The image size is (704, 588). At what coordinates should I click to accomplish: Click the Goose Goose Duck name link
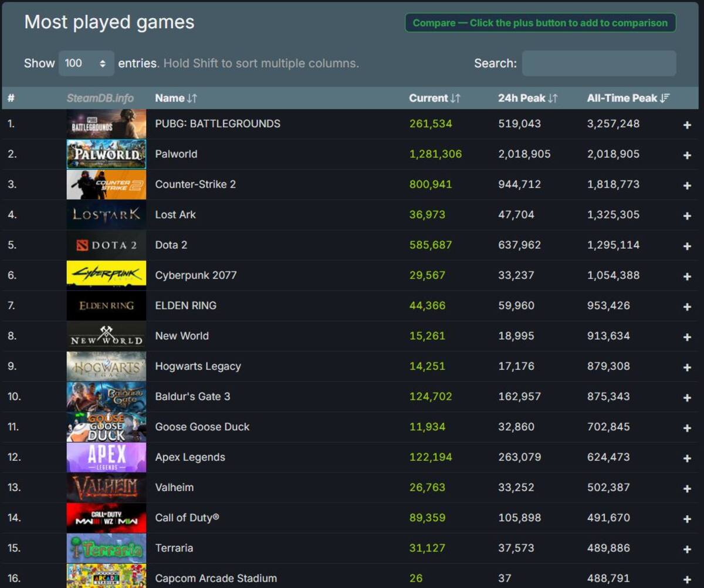[202, 427]
